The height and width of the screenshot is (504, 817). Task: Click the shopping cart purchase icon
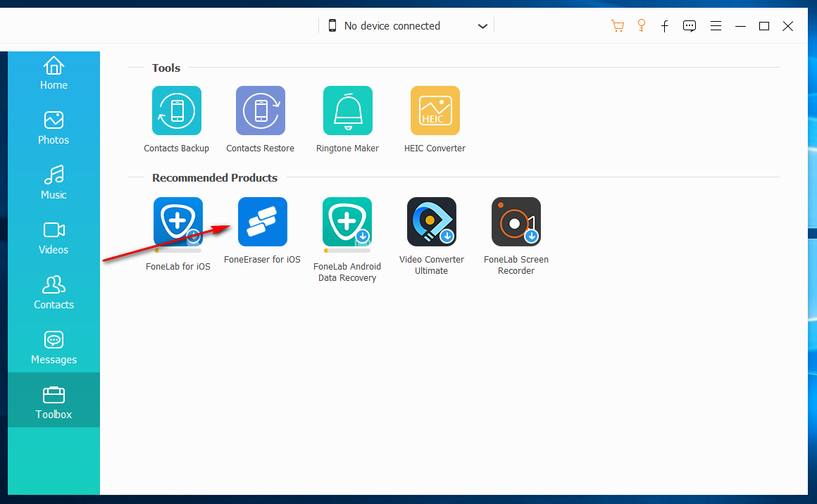[x=618, y=26]
